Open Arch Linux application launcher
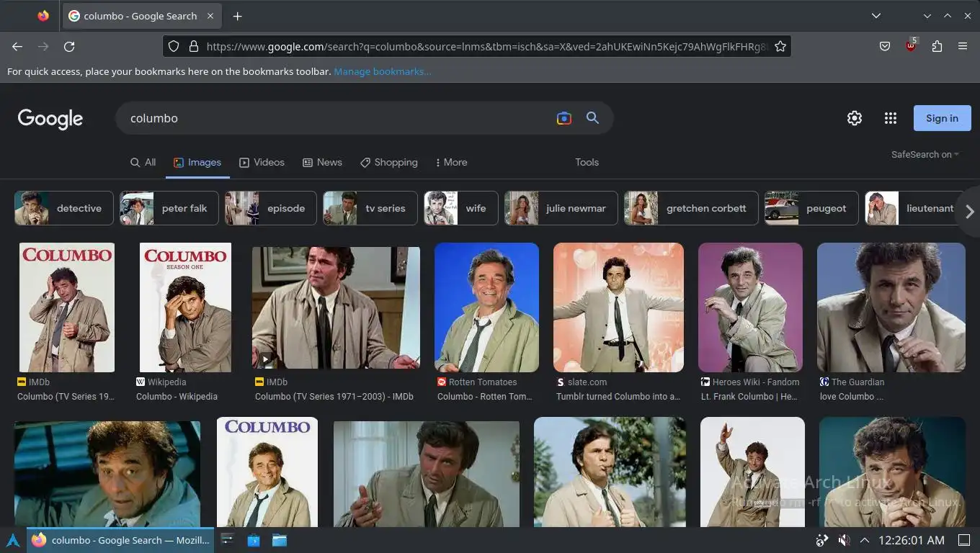The height and width of the screenshot is (553, 980). pos(13,540)
